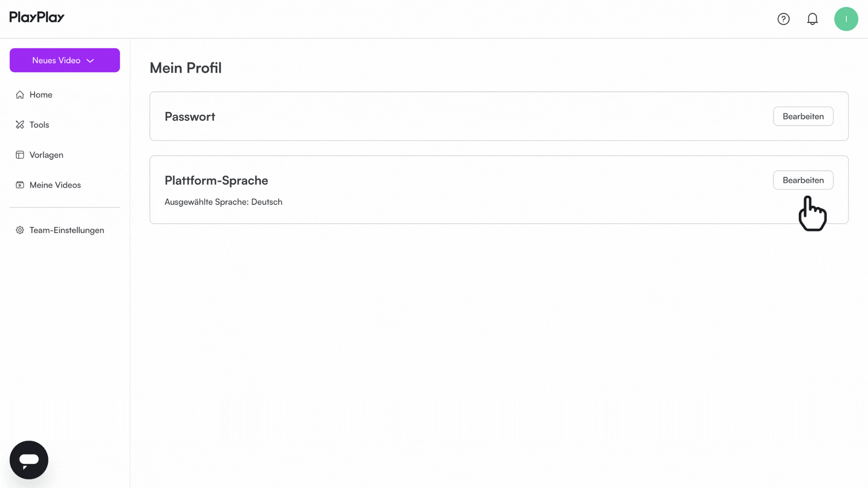The width and height of the screenshot is (868, 488).
Task: Edit the Passwort section via Bearbeiten
Action: [x=803, y=116]
